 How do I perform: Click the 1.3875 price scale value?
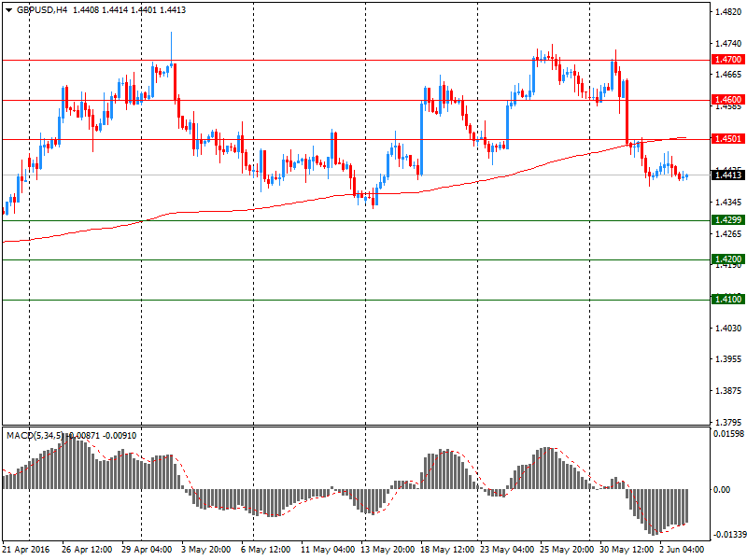[x=728, y=391]
